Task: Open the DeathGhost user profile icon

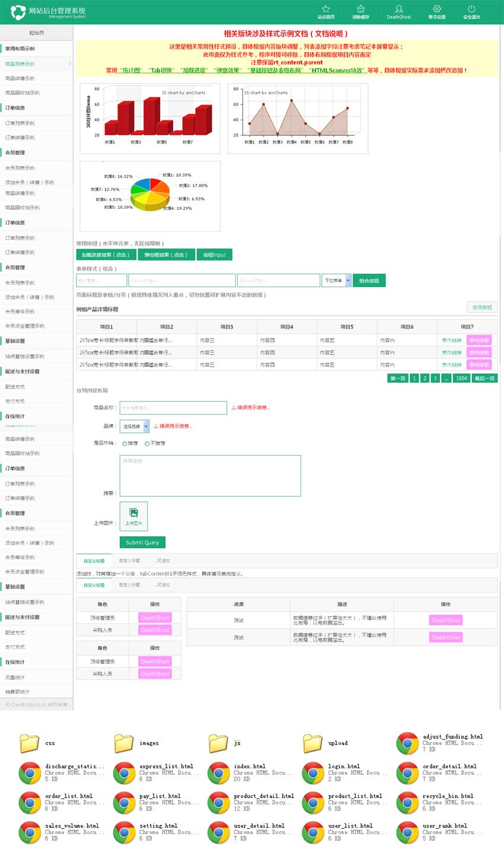Action: [x=399, y=9]
